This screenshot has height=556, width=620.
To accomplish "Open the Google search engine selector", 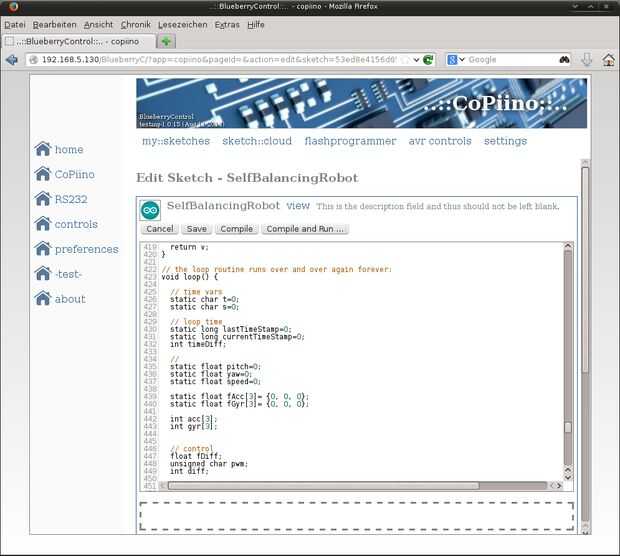I will point(456,60).
